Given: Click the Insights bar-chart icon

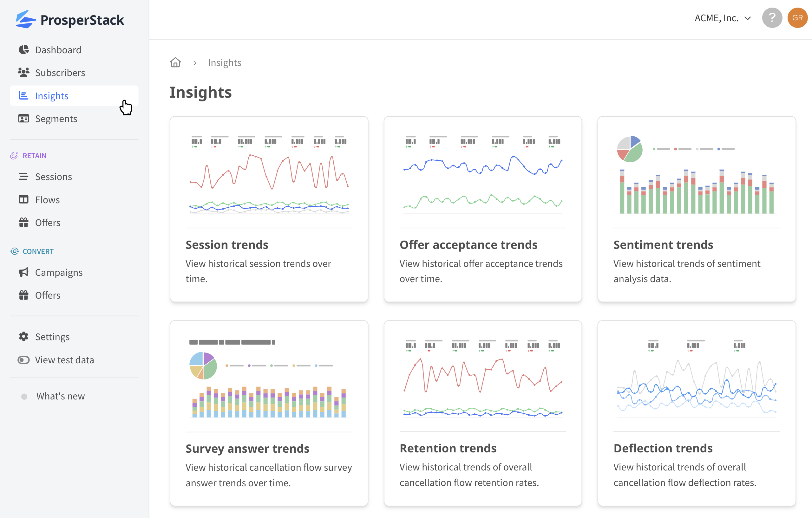Looking at the screenshot, I should point(23,96).
